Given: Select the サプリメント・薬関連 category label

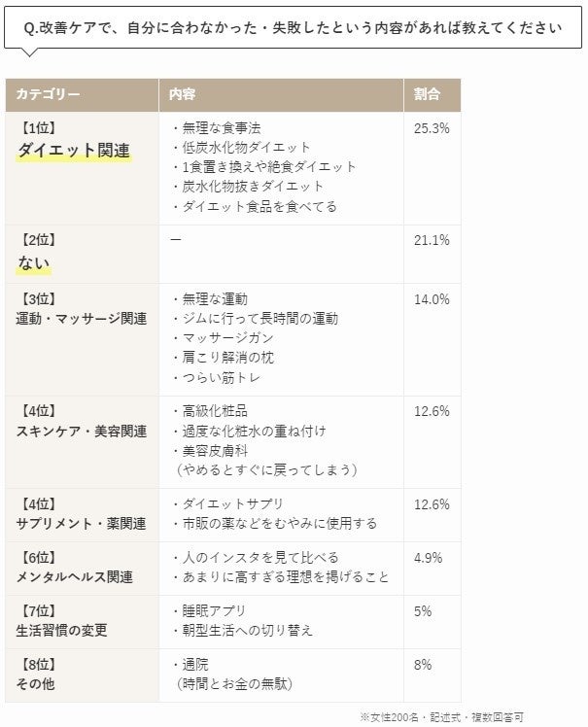Looking at the screenshot, I should coord(81,524).
